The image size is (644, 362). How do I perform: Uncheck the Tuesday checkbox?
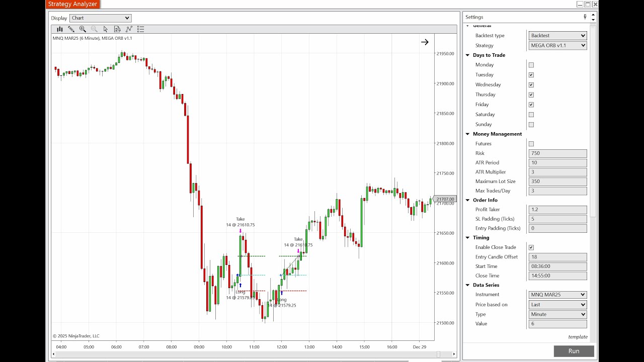coord(531,75)
